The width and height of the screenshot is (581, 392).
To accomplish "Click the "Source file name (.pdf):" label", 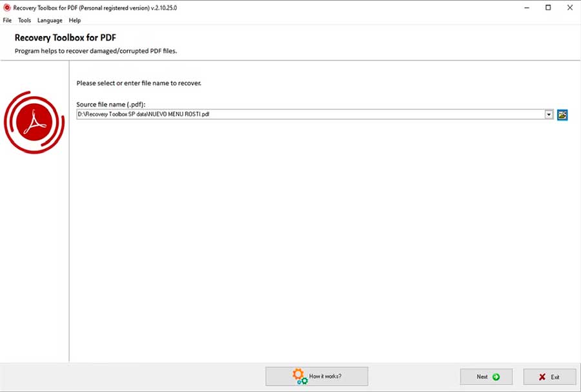I will pos(111,104).
